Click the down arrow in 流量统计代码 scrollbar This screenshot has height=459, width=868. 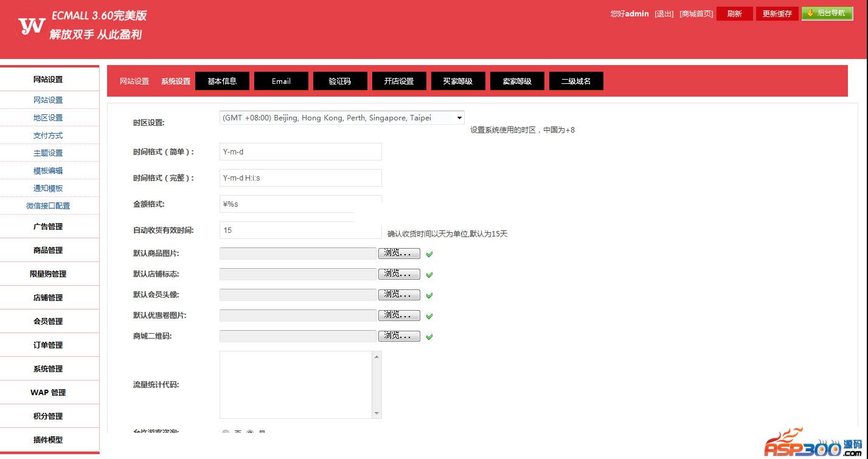[377, 413]
